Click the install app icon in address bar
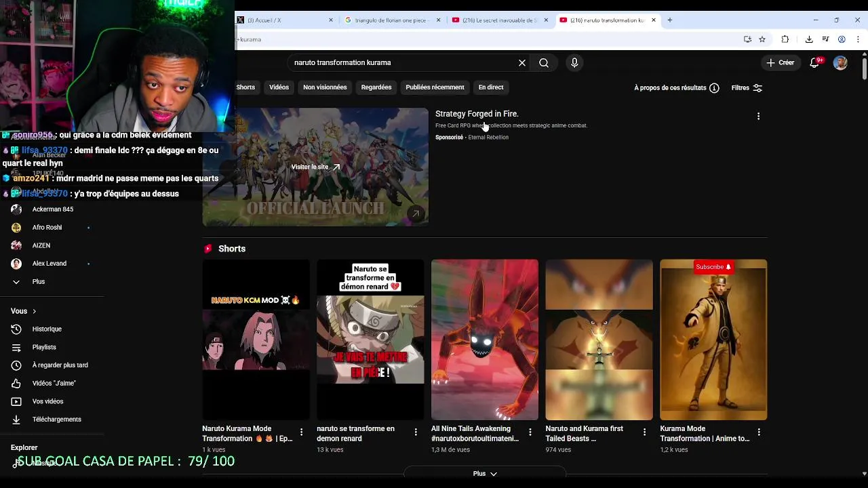 click(747, 39)
